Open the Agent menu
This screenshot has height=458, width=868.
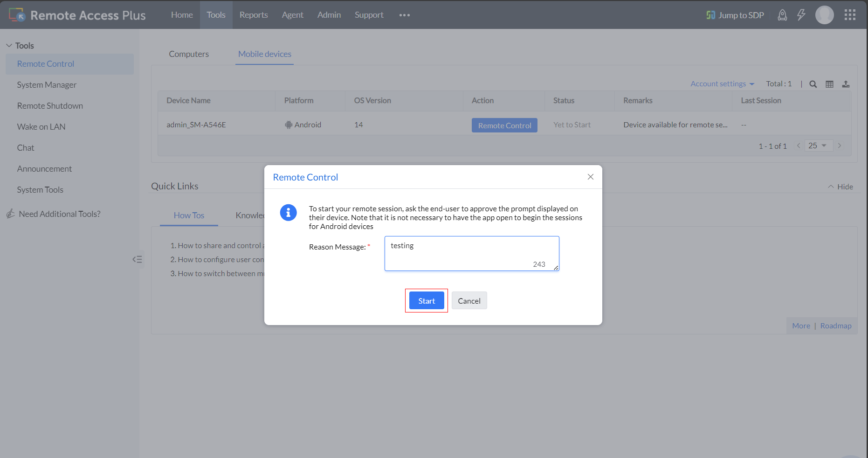[x=293, y=15]
